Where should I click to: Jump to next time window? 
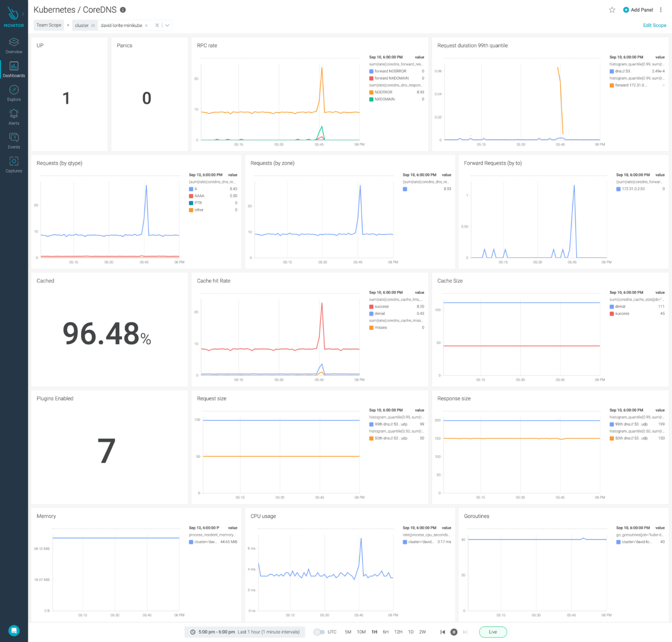pyautogui.click(x=465, y=632)
